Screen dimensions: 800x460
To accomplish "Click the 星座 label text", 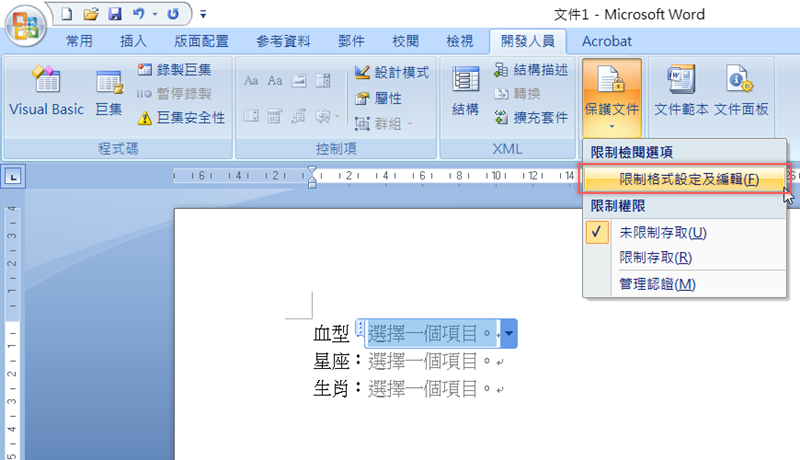I will click(331, 361).
